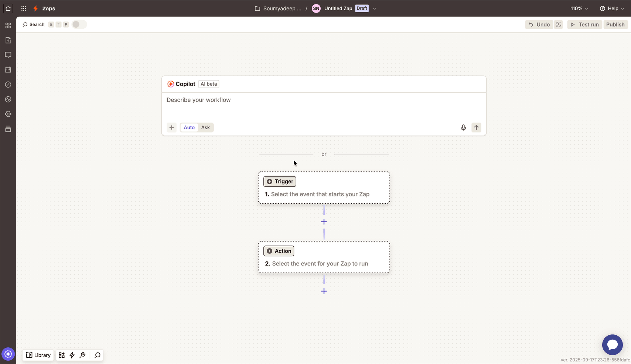
Task: Open the Library panel
Action: (x=38, y=355)
